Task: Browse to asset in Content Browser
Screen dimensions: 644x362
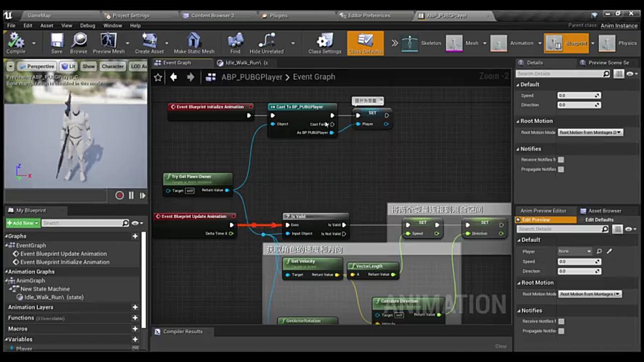Action: [78, 43]
